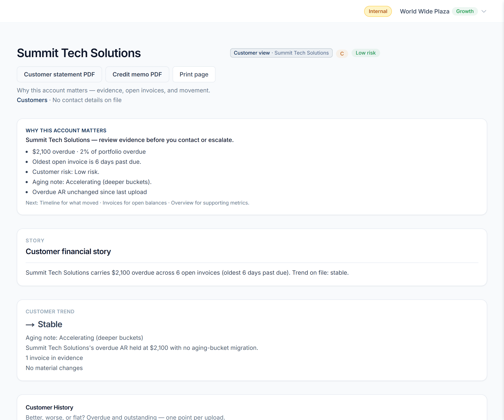The image size is (504, 420).
Task: Click the Summit Tech Solutions page heading
Action: [x=79, y=53]
